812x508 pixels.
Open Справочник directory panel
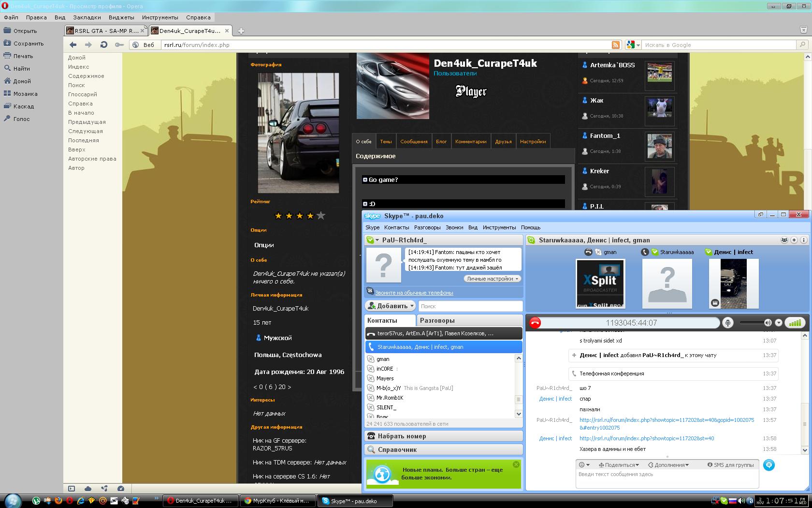443,449
